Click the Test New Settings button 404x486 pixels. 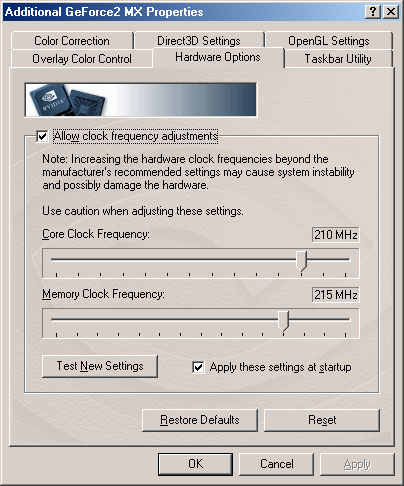[x=100, y=366]
